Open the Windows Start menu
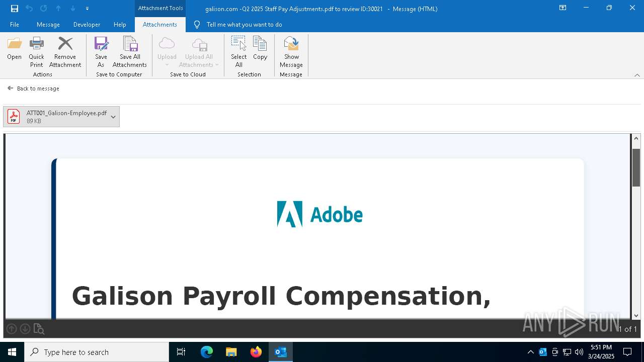This screenshot has height=362, width=644. tap(12, 352)
